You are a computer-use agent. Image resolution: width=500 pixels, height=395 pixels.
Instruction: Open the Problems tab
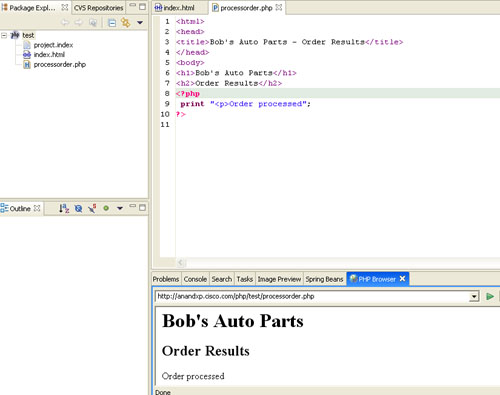point(166,279)
